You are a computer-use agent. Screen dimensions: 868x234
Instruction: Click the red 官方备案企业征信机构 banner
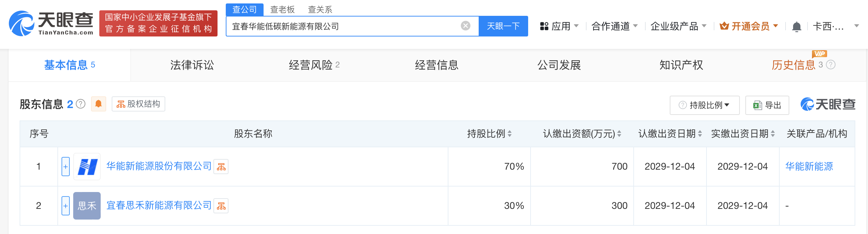click(158, 23)
